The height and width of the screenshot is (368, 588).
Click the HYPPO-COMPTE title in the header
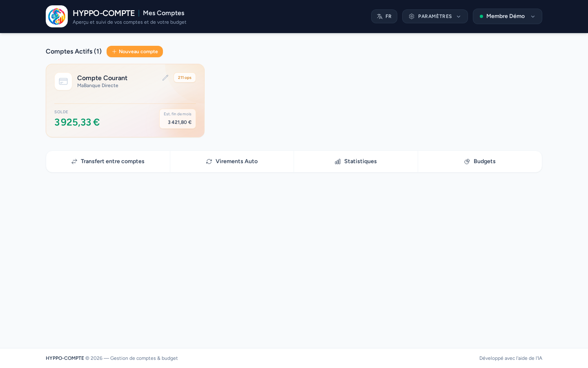pos(104,13)
